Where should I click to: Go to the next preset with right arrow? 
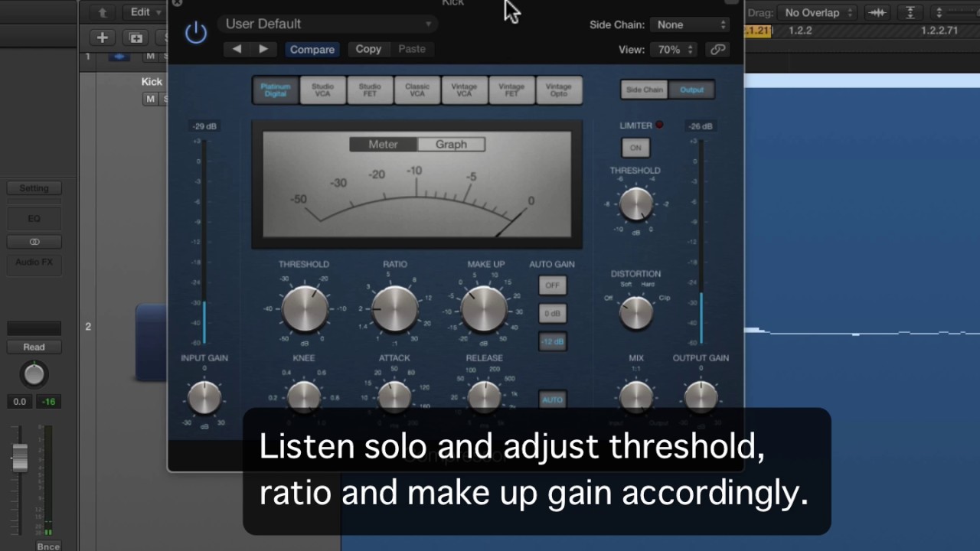tap(263, 49)
